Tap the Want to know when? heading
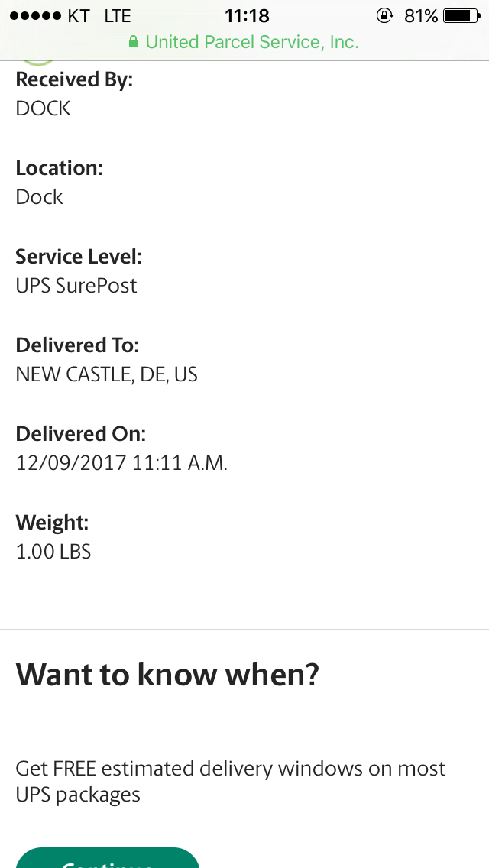Image resolution: width=489 pixels, height=868 pixels. click(167, 675)
